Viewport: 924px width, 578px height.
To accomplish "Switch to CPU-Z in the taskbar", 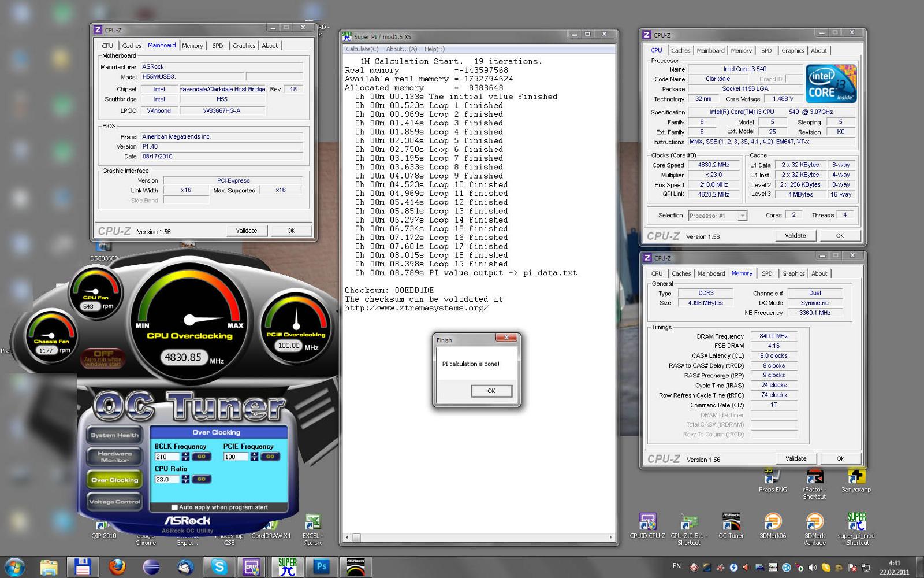I will pos(252,567).
